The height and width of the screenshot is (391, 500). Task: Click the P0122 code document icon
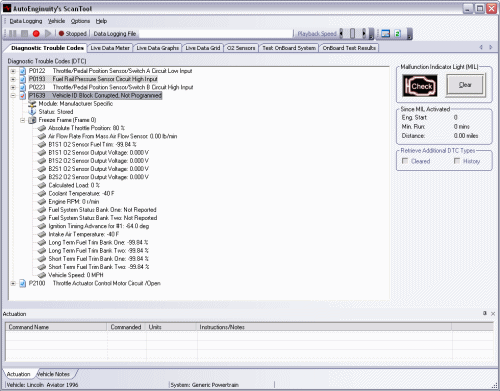pyautogui.click(x=22, y=71)
